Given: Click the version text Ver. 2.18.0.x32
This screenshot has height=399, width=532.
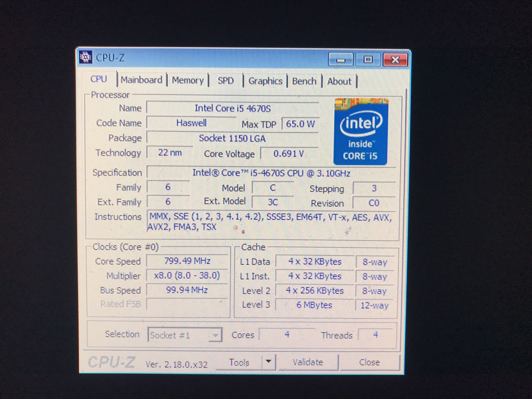Looking at the screenshot, I should point(177,364).
